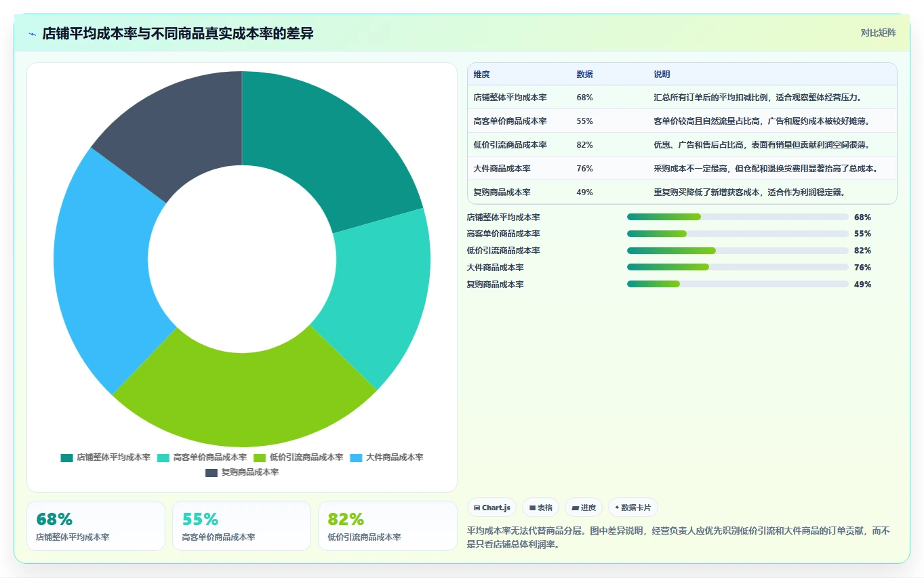924x578 pixels.
Task: Click the Chart.js chip
Action: point(492,508)
